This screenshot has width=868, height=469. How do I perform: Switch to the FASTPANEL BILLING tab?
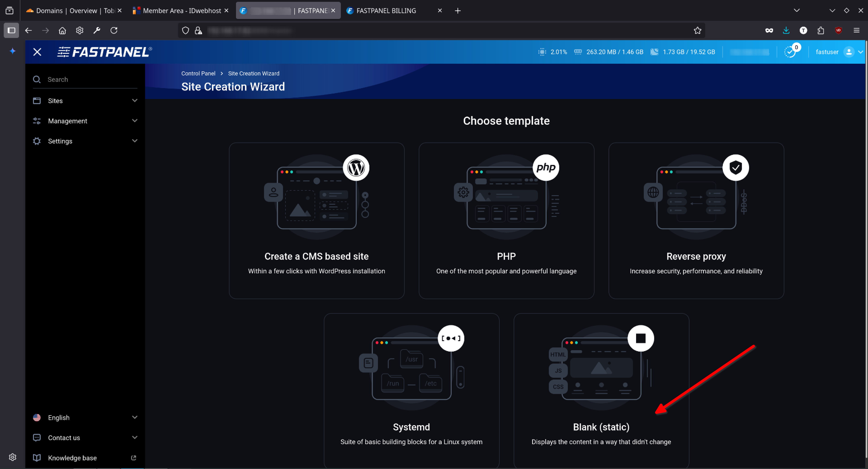pos(386,11)
